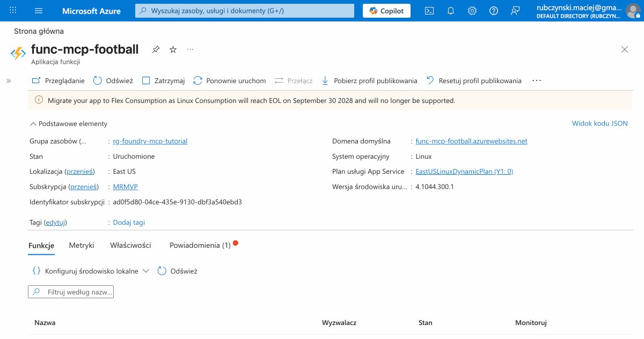644x339 pixels.
Task: Open the feedback icon in header
Action: [x=515, y=11]
